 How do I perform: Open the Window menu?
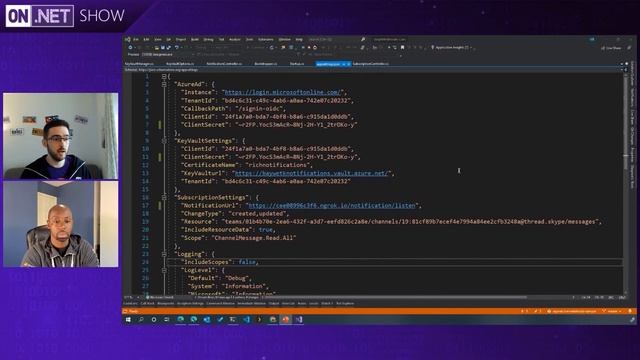[x=284, y=40]
